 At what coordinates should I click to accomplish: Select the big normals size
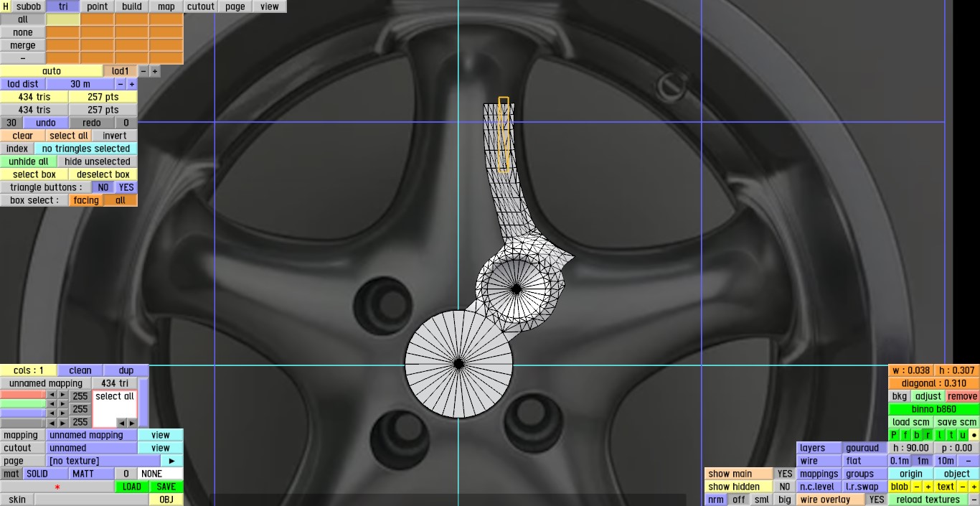pyautogui.click(x=785, y=500)
